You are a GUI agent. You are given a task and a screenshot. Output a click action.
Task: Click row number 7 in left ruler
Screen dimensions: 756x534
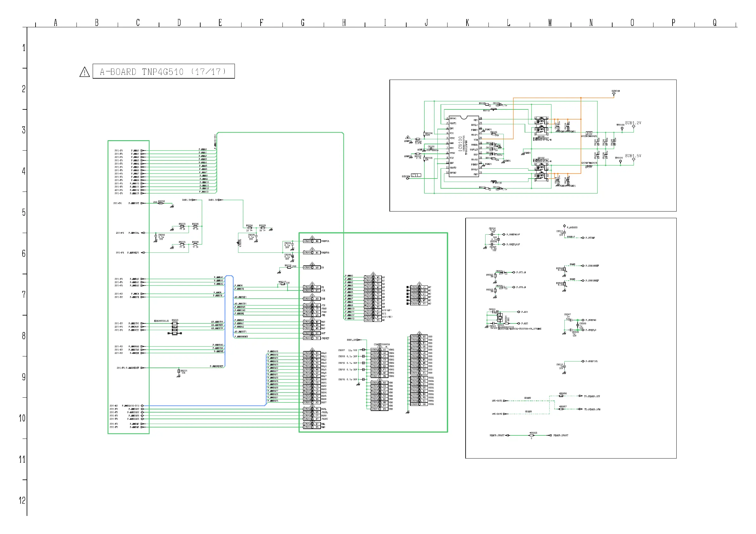click(24, 295)
